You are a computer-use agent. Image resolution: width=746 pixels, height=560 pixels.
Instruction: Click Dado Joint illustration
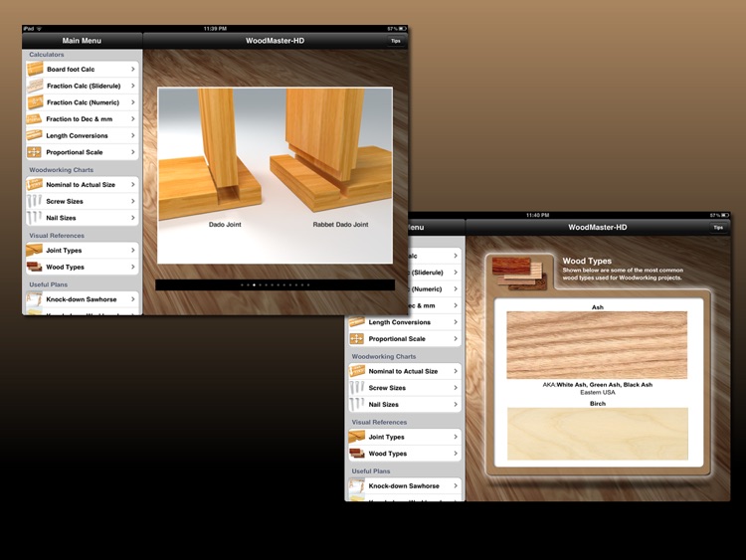click(x=212, y=153)
